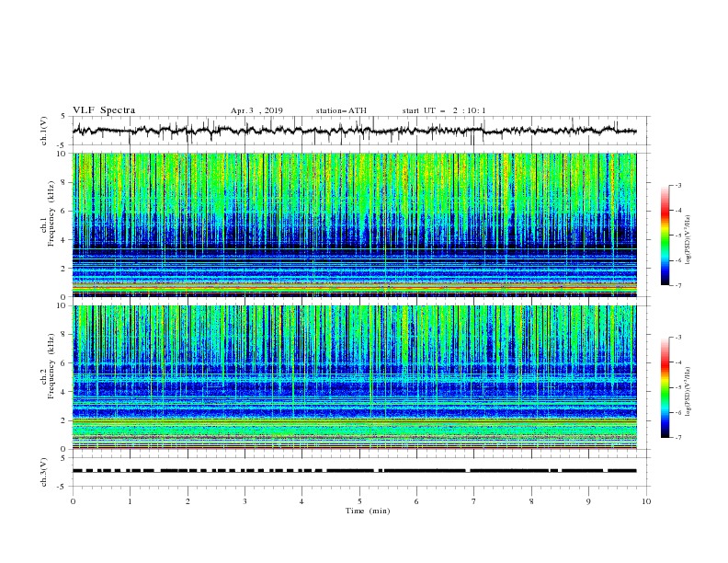Screen dimensions: 728x563
Task: Click the '9' tick on time axis
Action: 588,501
